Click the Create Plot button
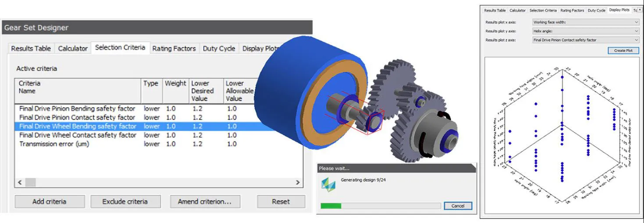This screenshot has width=644, height=223. coord(623,50)
